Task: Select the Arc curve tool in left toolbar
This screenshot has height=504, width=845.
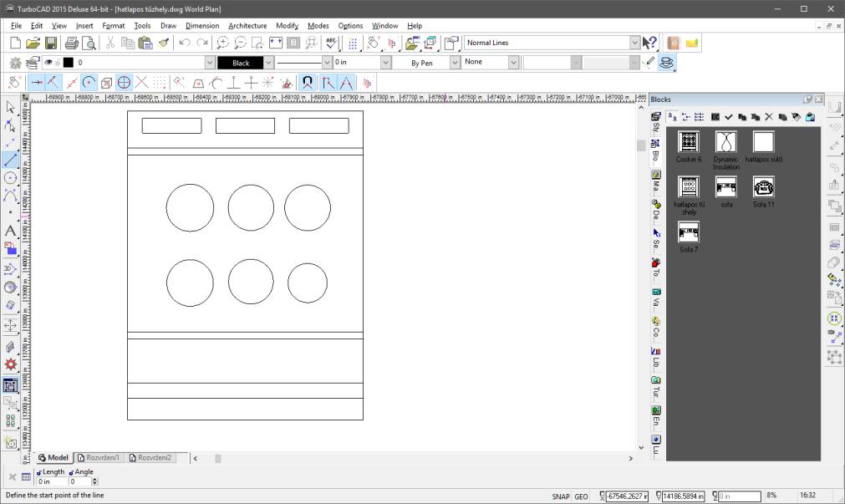Action: click(x=10, y=195)
